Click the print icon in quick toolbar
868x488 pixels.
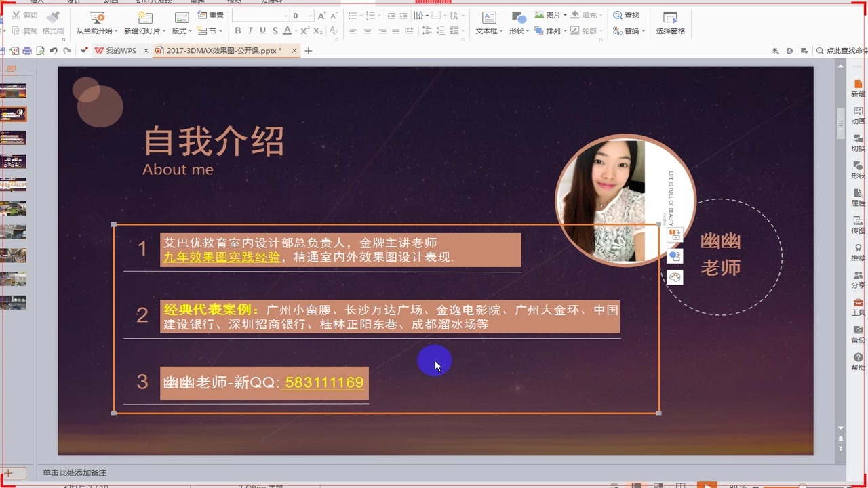27,51
